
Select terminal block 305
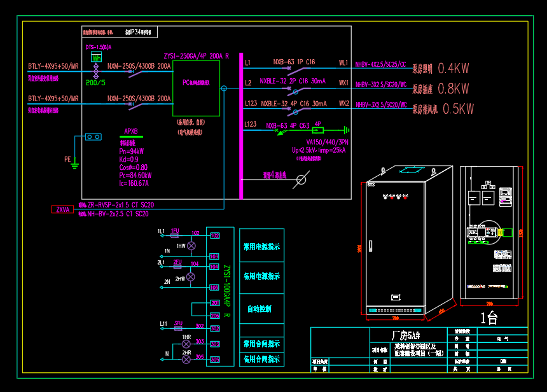pos(214,360)
